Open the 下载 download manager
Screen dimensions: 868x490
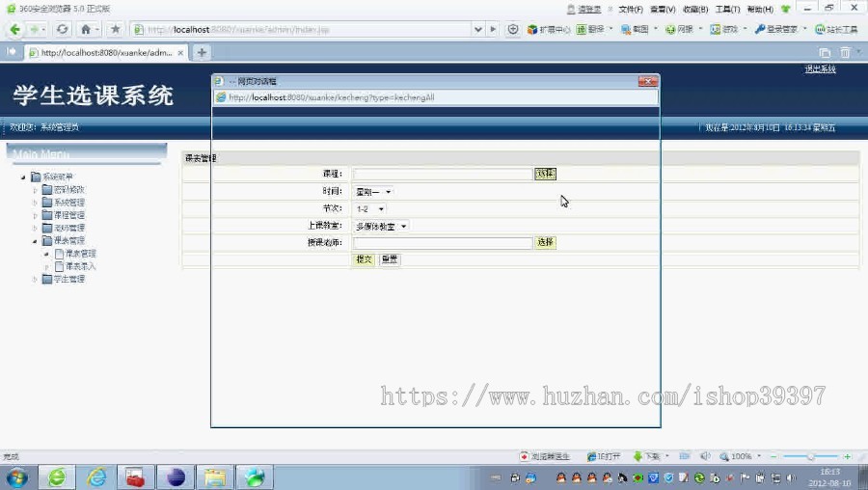pyautogui.click(x=646, y=456)
